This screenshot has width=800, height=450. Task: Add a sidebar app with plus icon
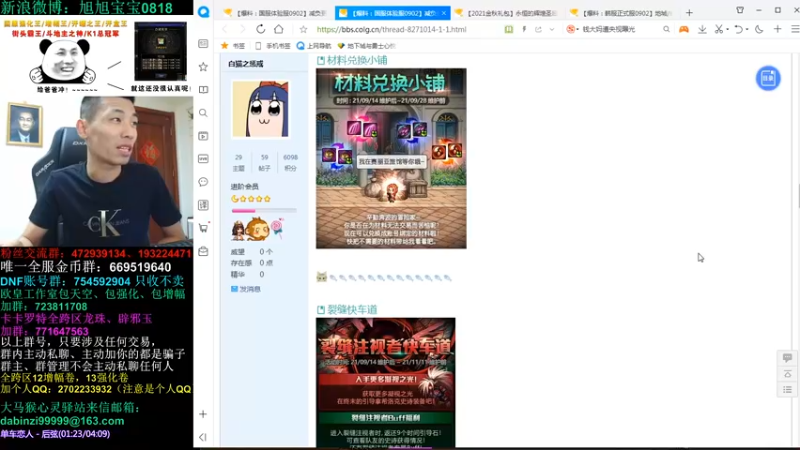click(203, 414)
